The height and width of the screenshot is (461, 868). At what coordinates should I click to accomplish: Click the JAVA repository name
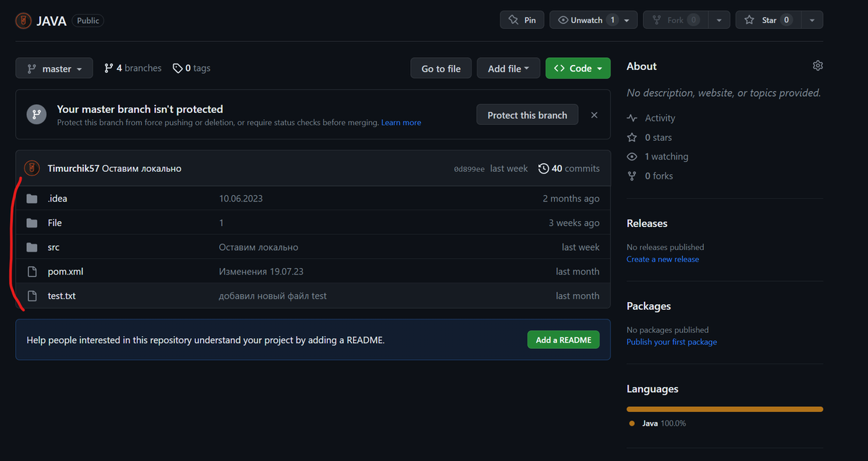click(x=51, y=21)
